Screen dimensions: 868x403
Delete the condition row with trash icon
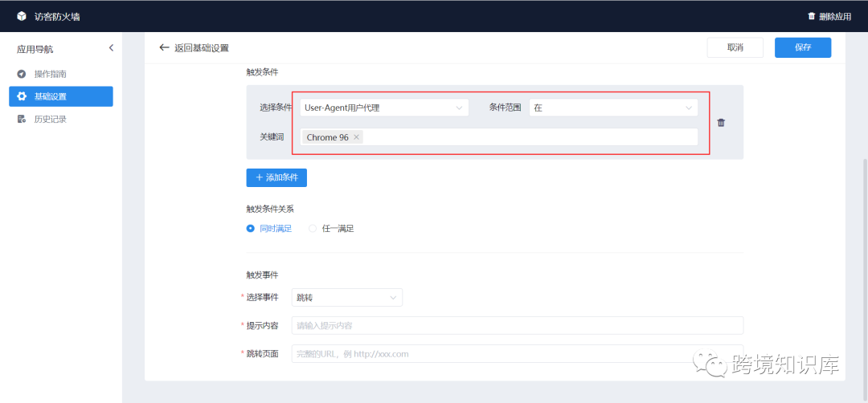(721, 123)
